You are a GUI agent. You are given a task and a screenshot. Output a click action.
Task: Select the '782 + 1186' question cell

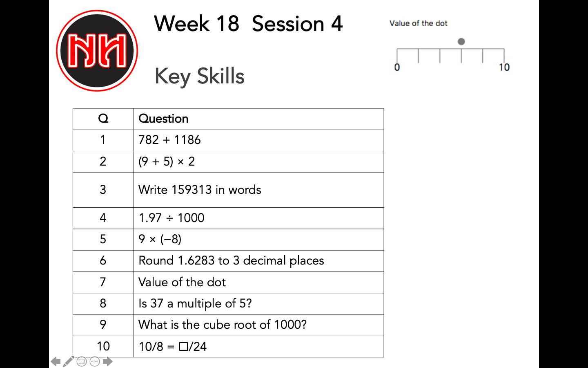pos(170,140)
